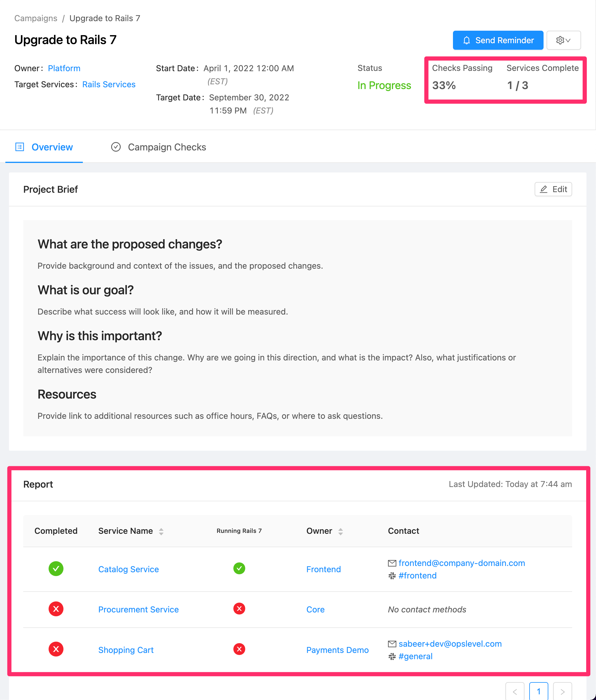Screen dimensions: 596x700
Task: Click the 33% Checks Passing value
Action: (444, 85)
